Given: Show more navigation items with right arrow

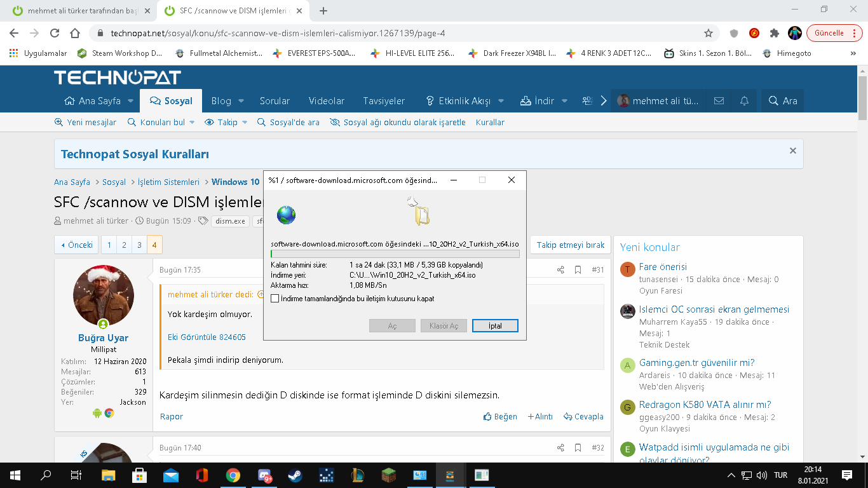Looking at the screenshot, I should (604, 101).
